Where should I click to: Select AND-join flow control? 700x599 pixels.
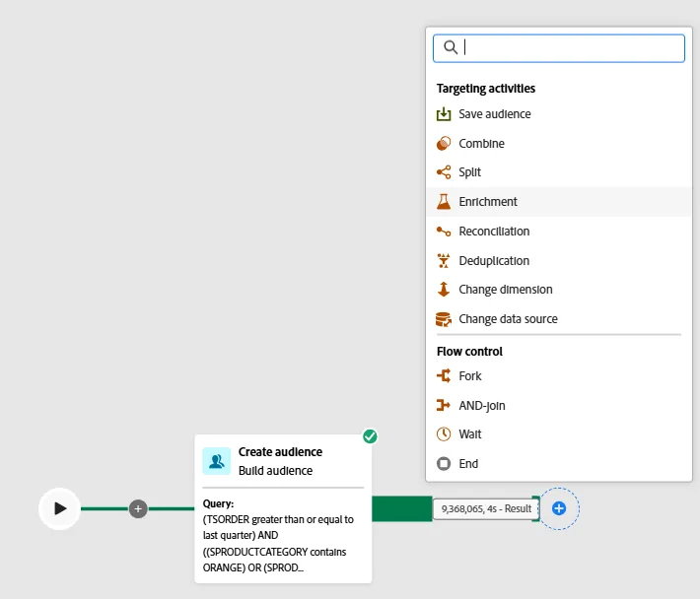(x=558, y=405)
